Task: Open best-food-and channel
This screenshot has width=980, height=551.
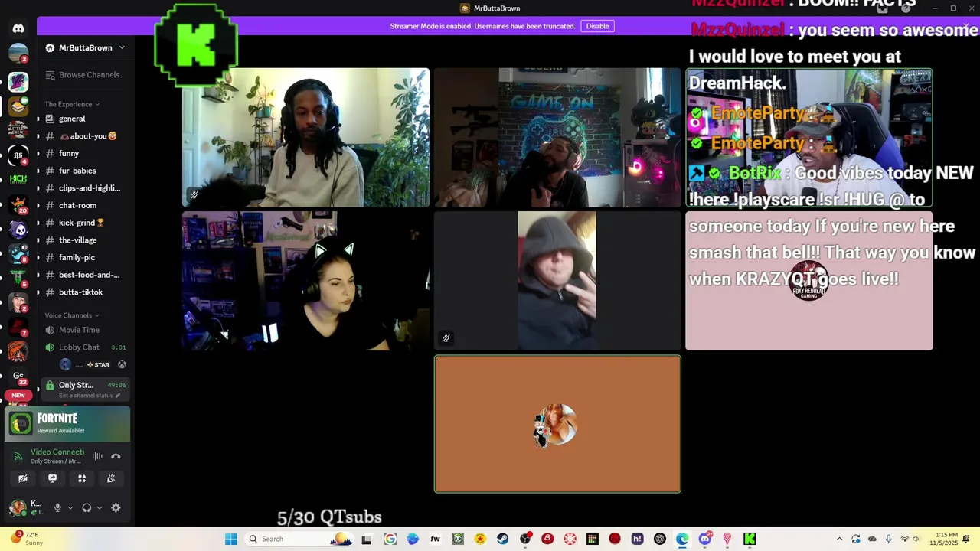Action: pos(84,275)
